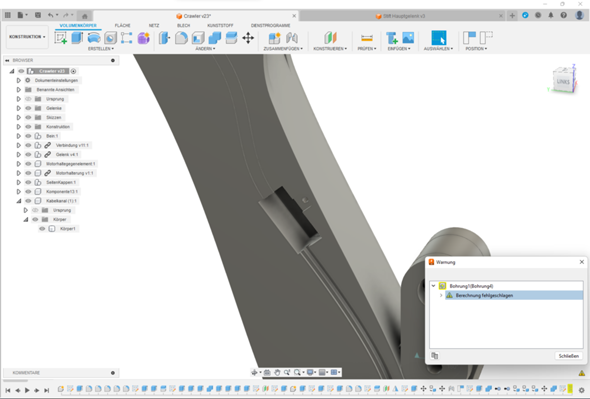Click Schließen in the Warnung dialog
This screenshot has width=590, height=399.
pyautogui.click(x=568, y=356)
